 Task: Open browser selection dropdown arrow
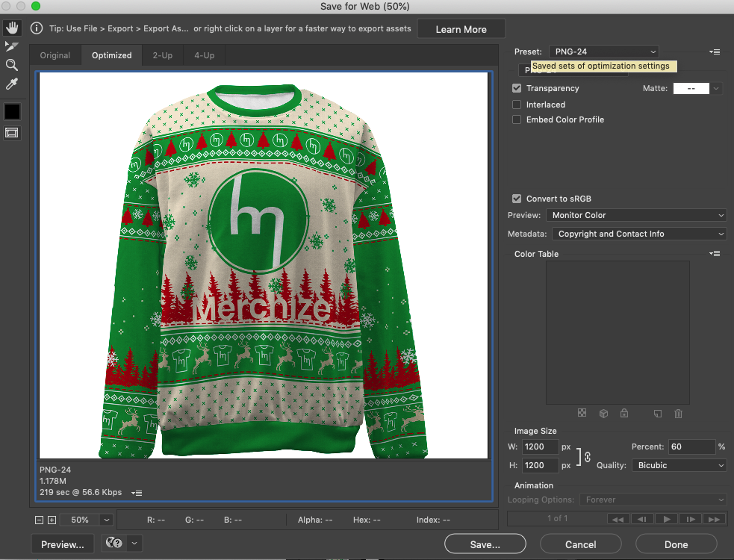click(134, 543)
